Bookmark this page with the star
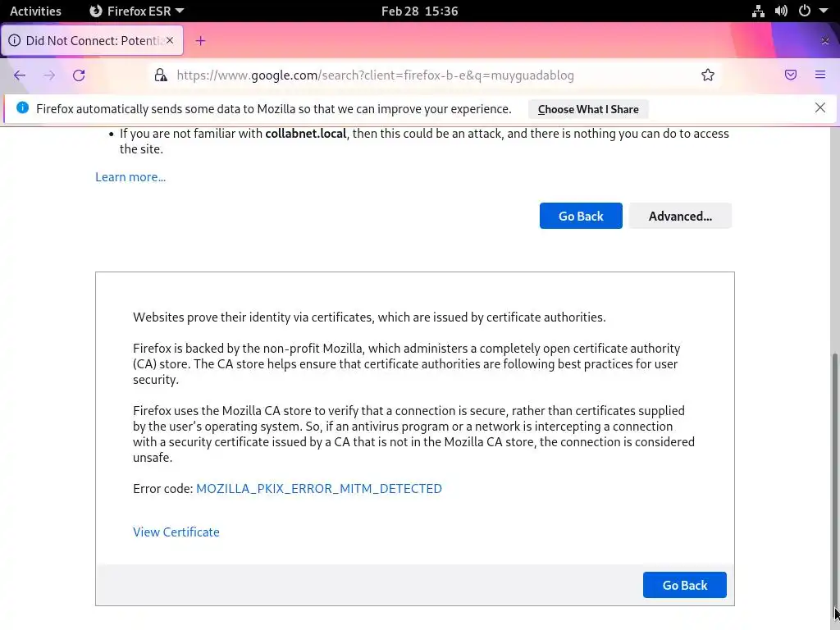 pos(708,75)
